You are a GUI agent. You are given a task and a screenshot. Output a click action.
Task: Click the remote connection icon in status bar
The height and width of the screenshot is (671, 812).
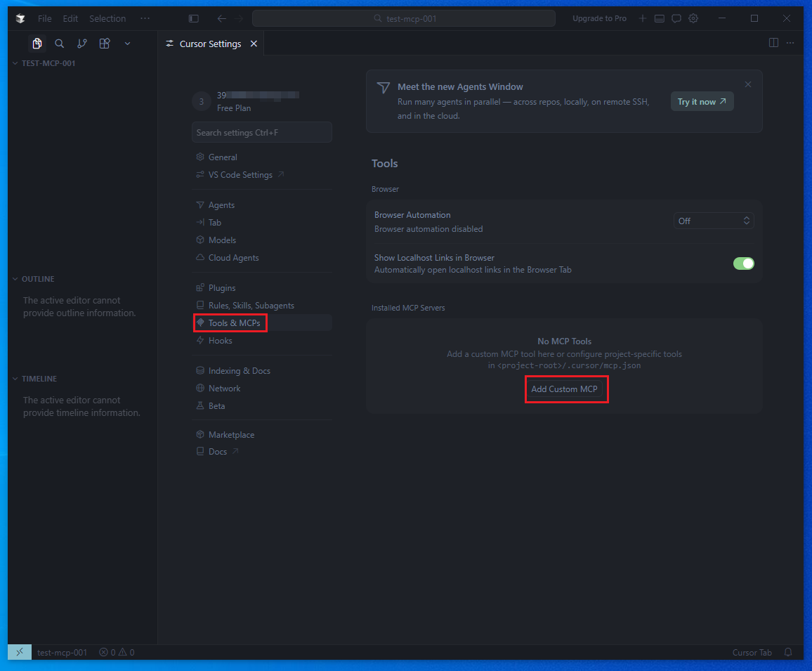[20, 652]
